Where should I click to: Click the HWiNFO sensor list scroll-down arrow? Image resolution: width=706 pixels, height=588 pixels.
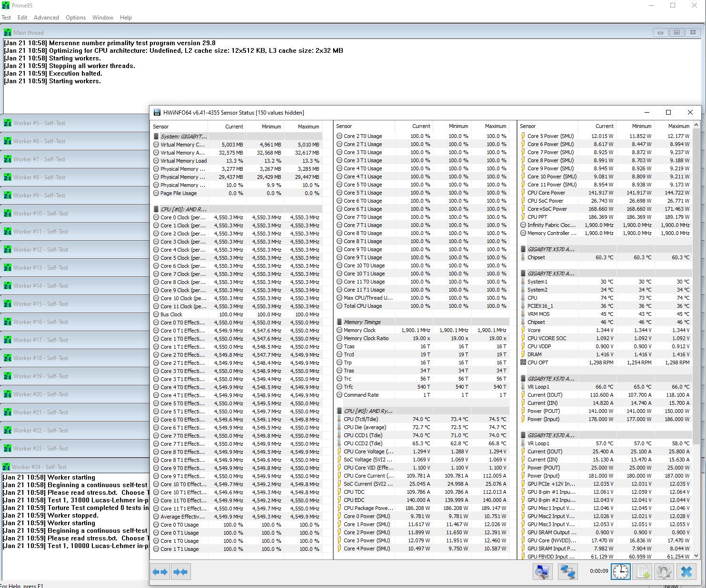[x=697, y=555]
